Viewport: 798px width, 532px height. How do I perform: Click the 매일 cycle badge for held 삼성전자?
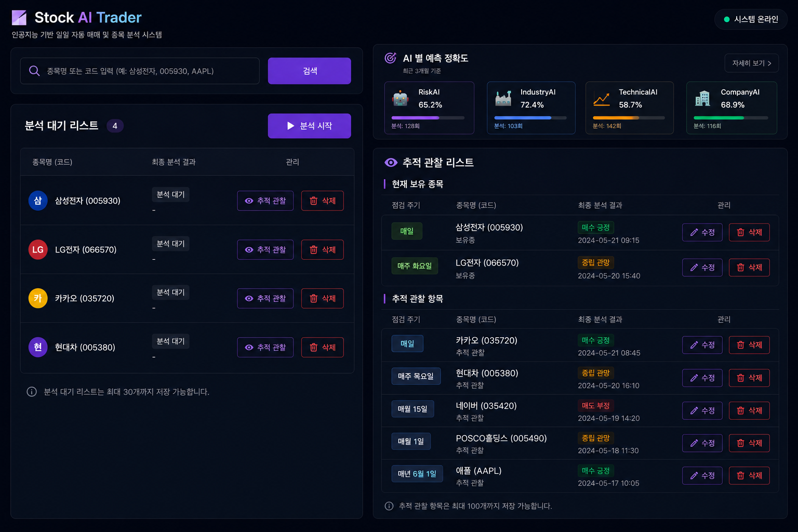coord(407,231)
